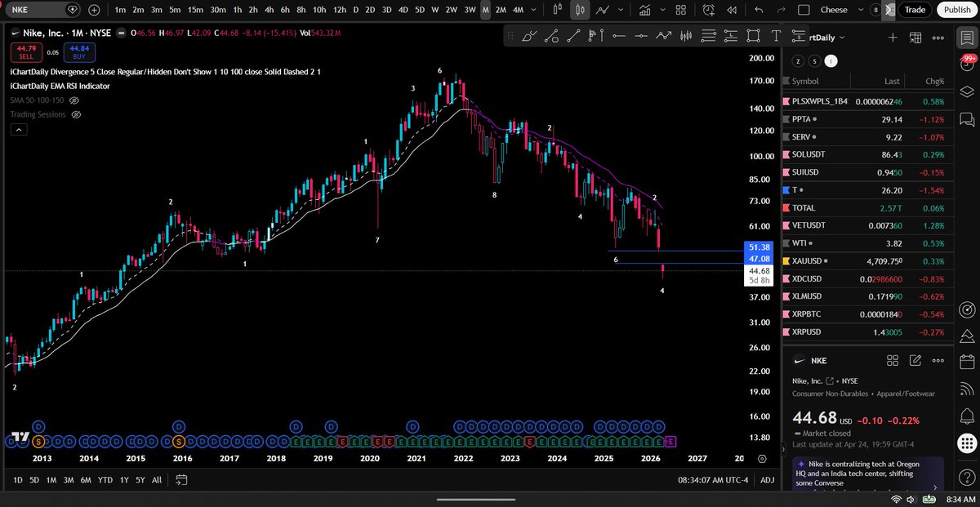The height and width of the screenshot is (507, 980).
Task: Click the blue flag on the T row
Action: (786, 190)
